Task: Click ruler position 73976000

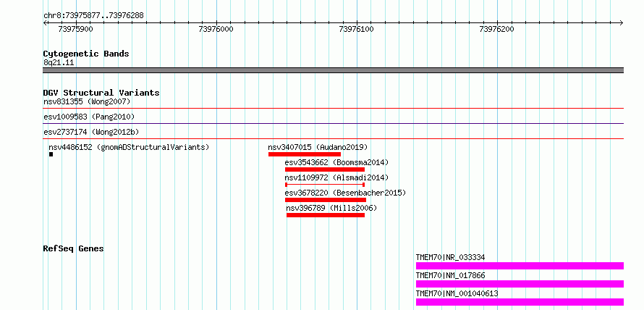Action: point(216,29)
